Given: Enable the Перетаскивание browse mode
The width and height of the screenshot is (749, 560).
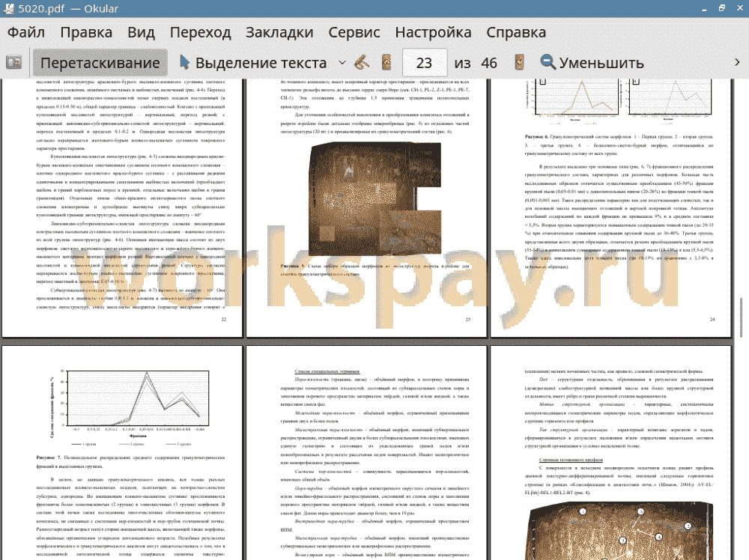Looking at the screenshot, I should [100, 63].
